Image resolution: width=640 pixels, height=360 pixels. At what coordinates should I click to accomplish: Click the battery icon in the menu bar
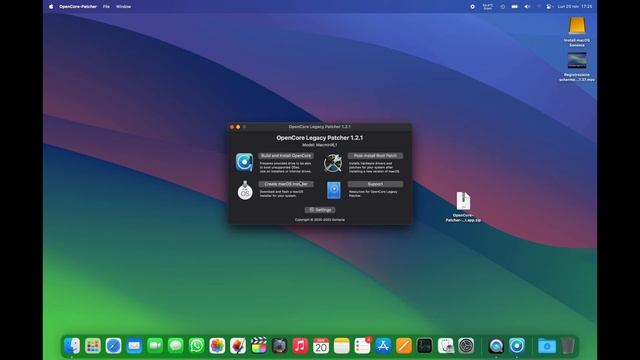515,7
